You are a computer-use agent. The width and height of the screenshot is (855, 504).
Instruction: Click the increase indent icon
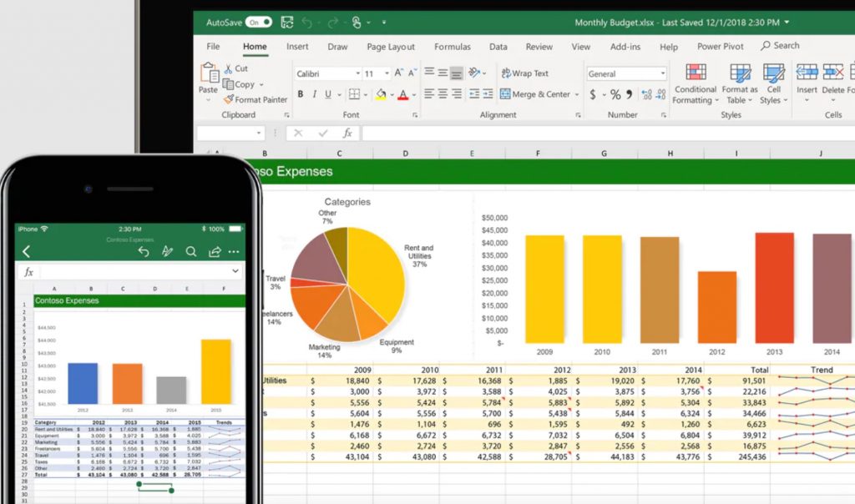coord(488,93)
